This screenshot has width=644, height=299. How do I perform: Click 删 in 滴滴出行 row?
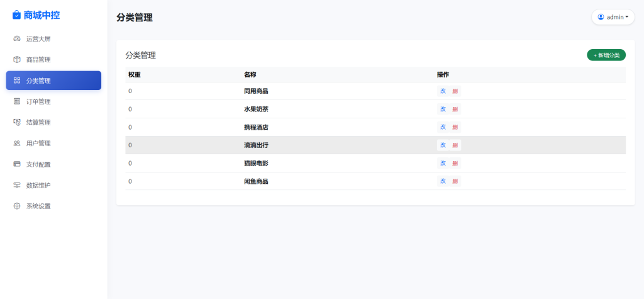(x=455, y=145)
